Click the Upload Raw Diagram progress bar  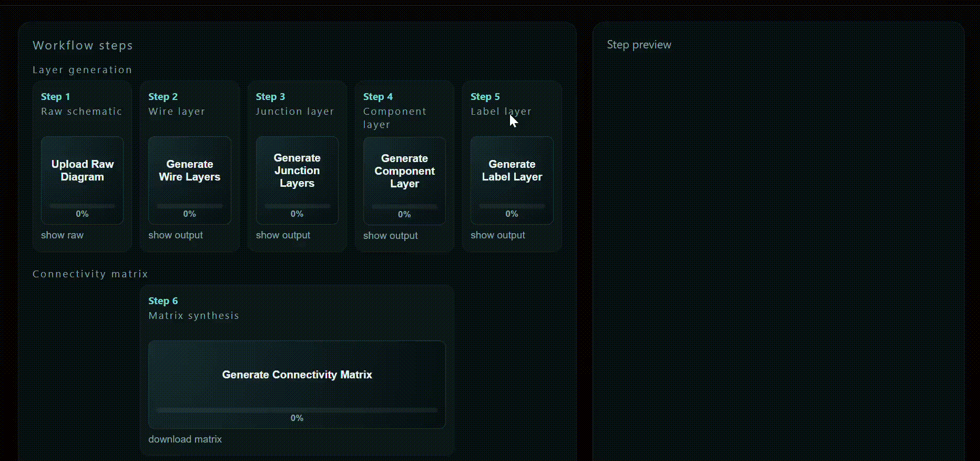coord(82,206)
